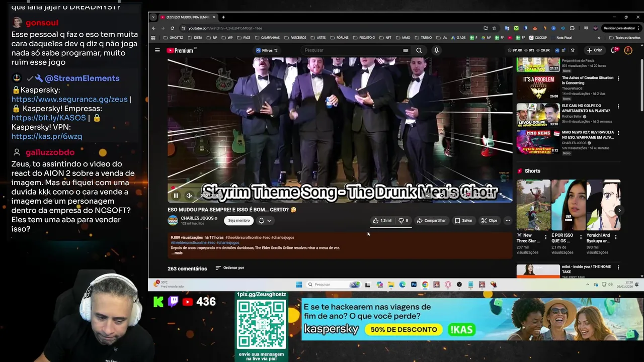The image size is (644, 362).
Task: Save the video with the Salvar button
Action: point(463,220)
